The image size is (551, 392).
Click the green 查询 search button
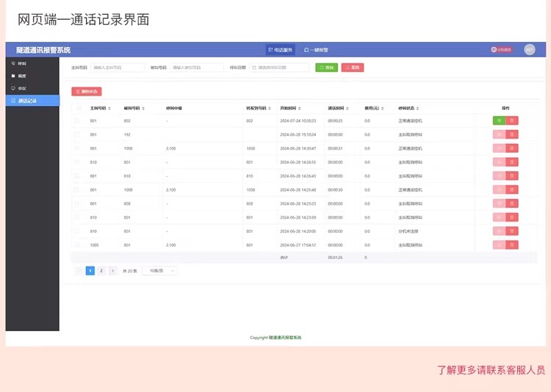click(326, 68)
